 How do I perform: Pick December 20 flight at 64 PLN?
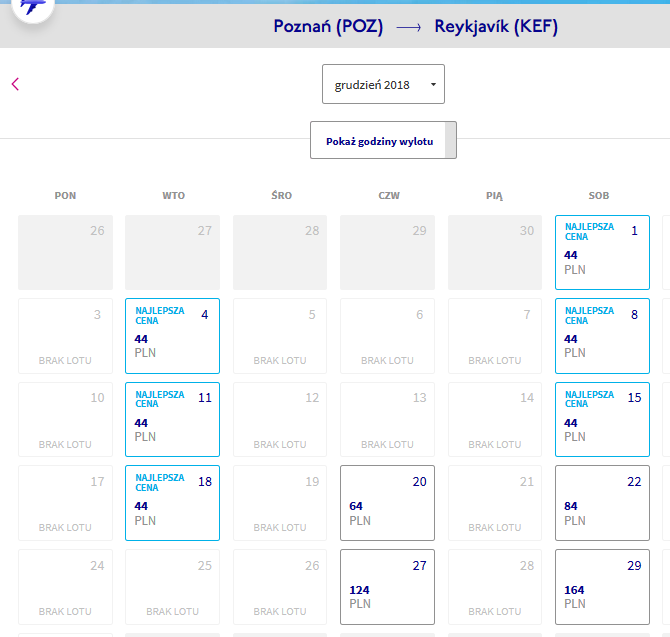pos(387,503)
